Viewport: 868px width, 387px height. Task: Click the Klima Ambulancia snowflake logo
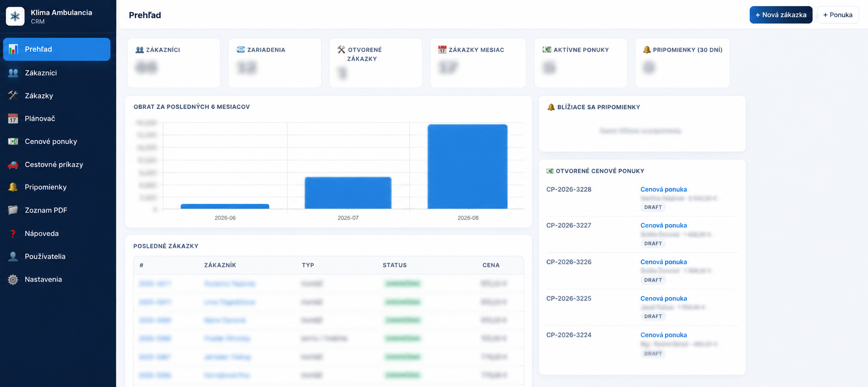[15, 16]
